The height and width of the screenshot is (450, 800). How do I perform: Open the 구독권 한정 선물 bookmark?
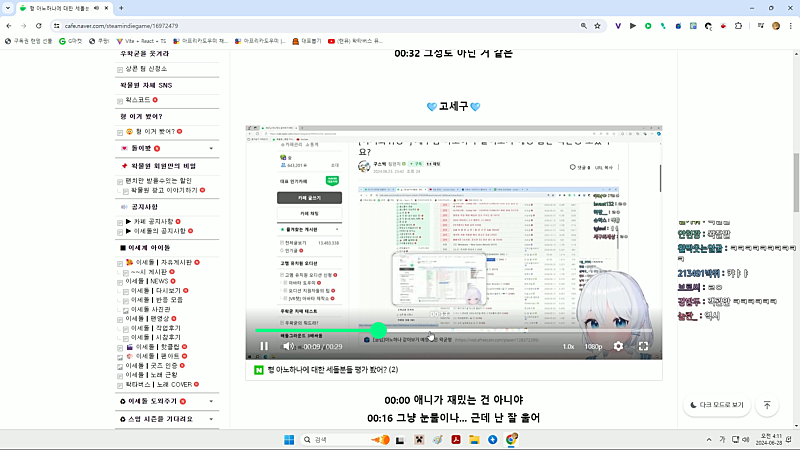(x=29, y=41)
